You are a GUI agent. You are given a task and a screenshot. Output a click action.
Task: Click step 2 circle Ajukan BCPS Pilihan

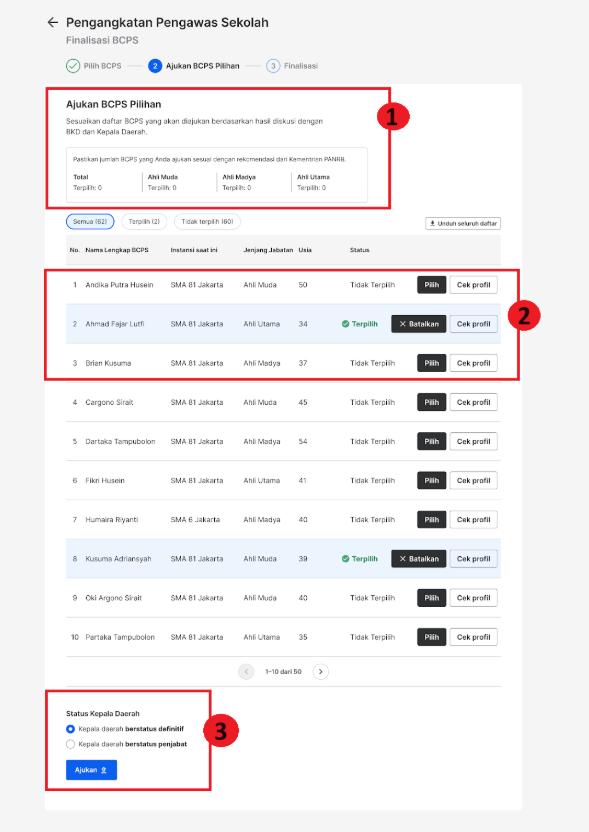(x=155, y=66)
